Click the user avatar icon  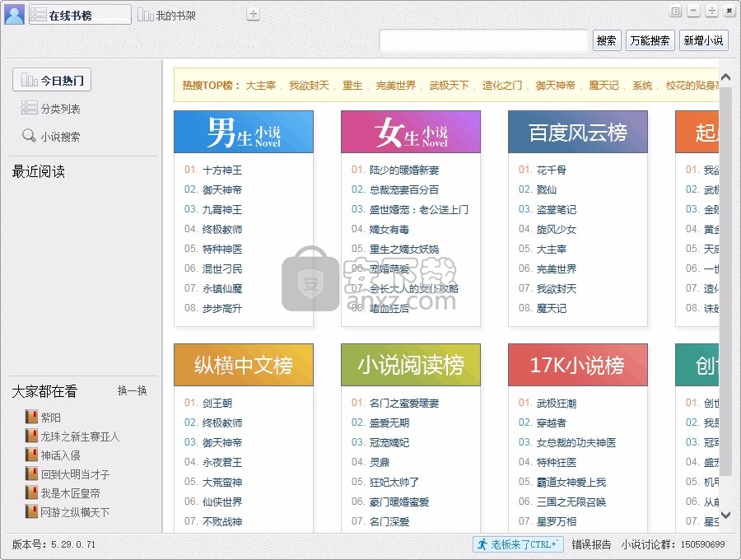pyautogui.click(x=14, y=14)
